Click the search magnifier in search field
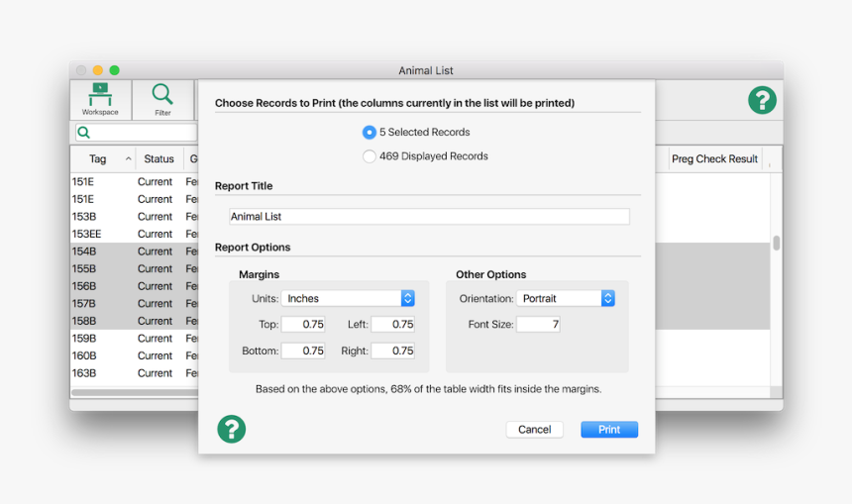 tap(84, 132)
